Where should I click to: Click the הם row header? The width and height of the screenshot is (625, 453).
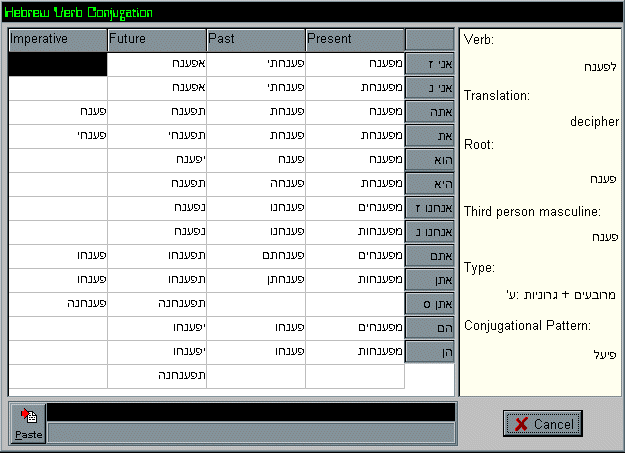coord(430,328)
